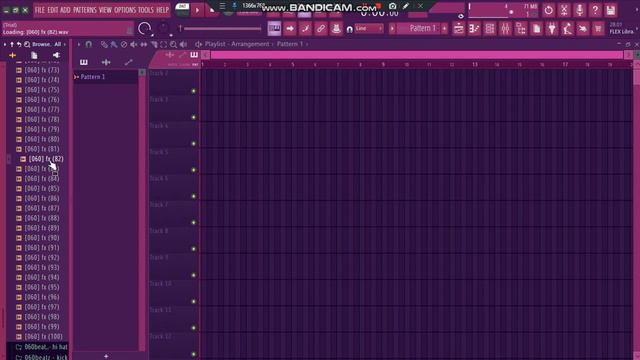Mute Track 10 via green light
This screenshot has height=360, width=640.
pos(194,302)
